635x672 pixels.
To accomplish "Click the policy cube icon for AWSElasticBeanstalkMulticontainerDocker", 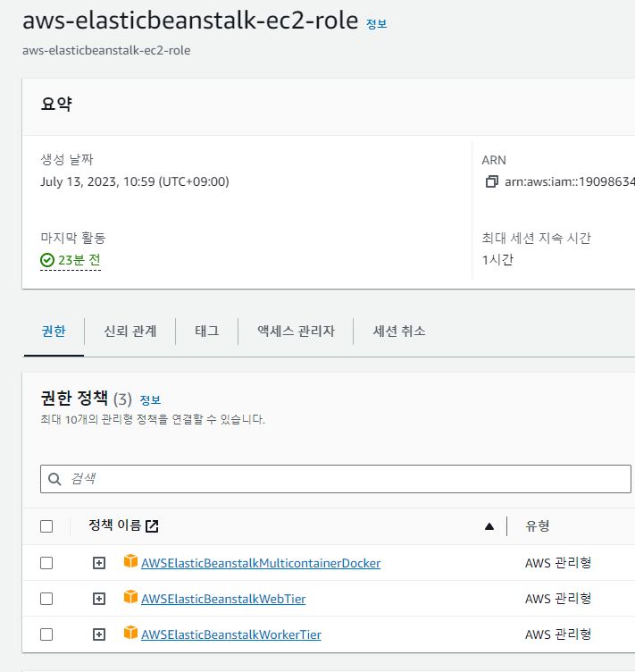I will tap(130, 561).
